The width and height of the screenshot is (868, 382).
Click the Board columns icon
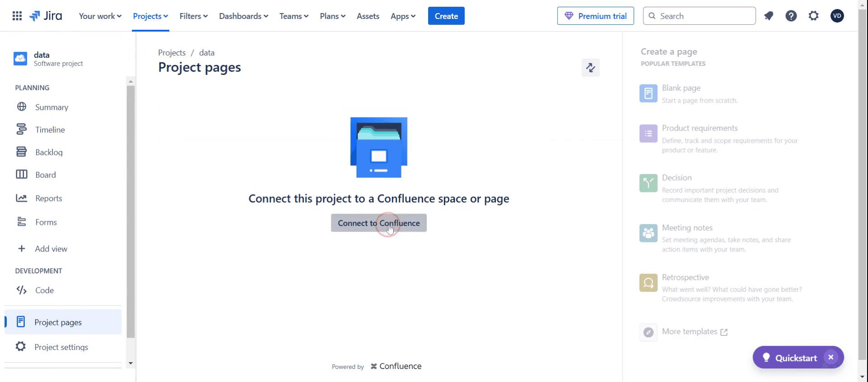(x=22, y=175)
